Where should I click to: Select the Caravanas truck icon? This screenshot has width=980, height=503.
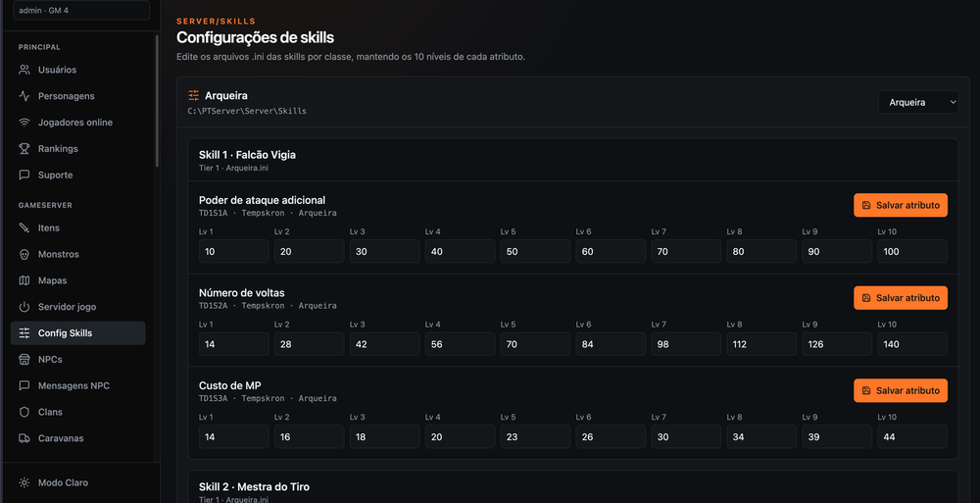24,438
